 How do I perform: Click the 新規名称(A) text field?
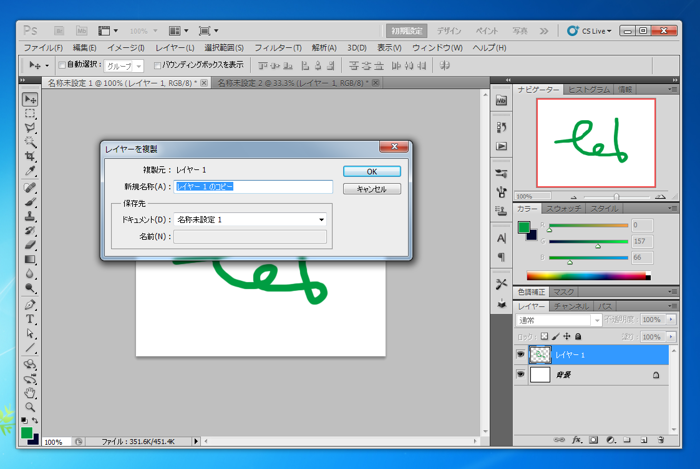pyautogui.click(x=253, y=187)
